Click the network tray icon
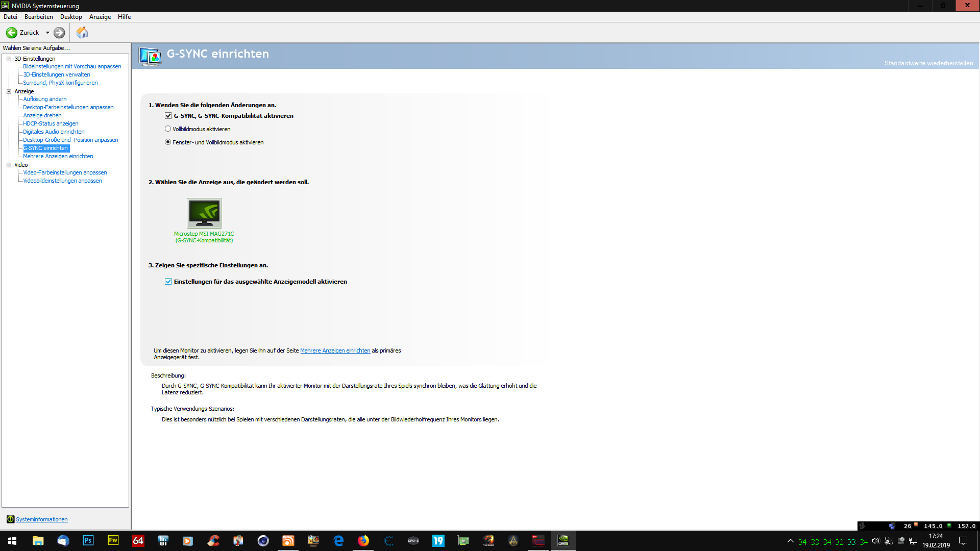The image size is (980, 551). click(x=913, y=541)
